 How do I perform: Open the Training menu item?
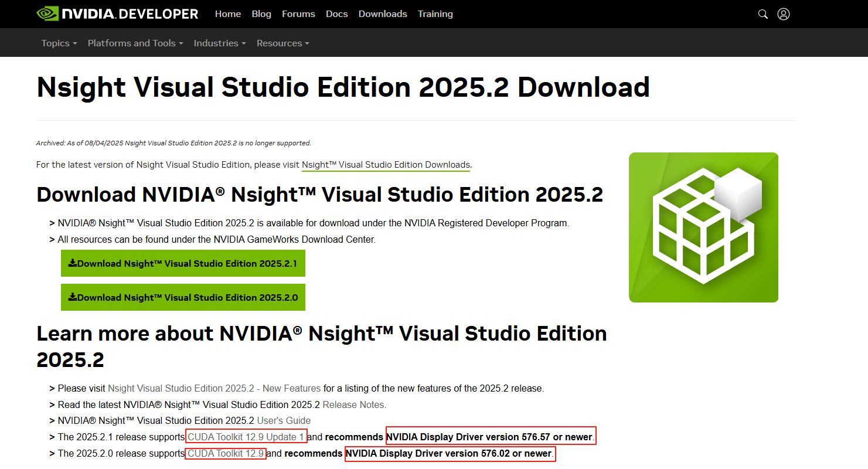pyautogui.click(x=435, y=14)
